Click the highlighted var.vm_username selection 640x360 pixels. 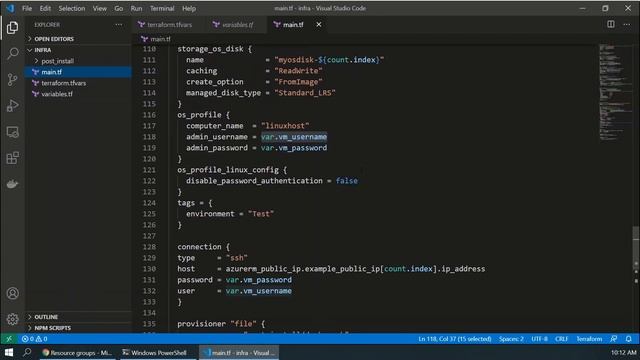(x=294, y=137)
